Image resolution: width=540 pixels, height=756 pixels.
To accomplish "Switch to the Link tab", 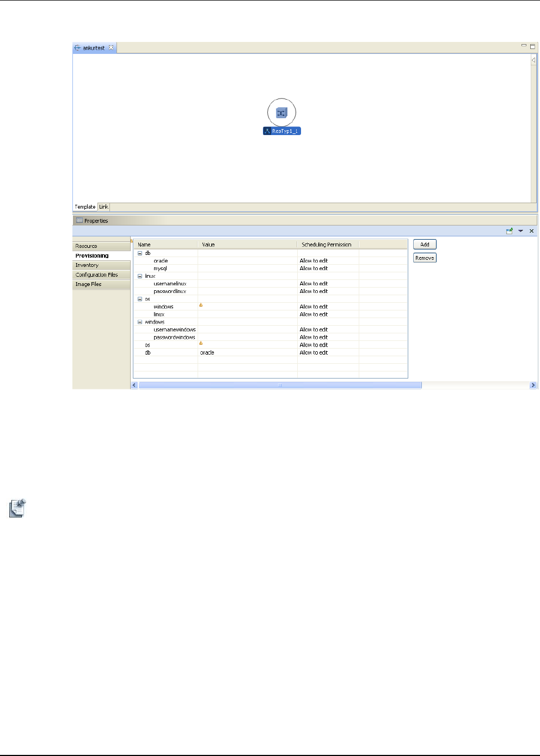I will (x=103, y=207).
